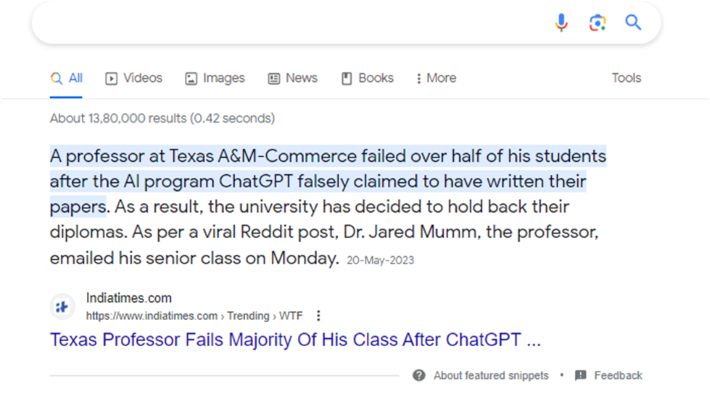Click the Feedback flag icon
The image size is (710, 400).
pyautogui.click(x=580, y=375)
